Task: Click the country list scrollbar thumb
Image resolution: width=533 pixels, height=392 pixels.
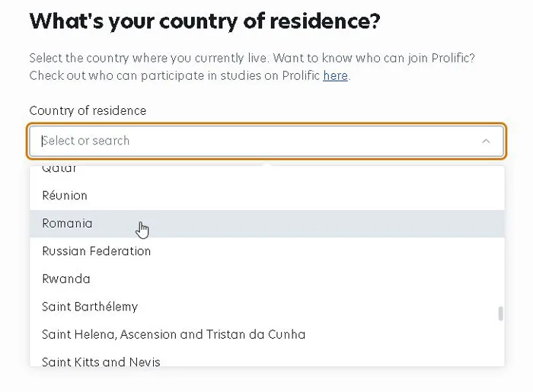Action: coord(500,314)
